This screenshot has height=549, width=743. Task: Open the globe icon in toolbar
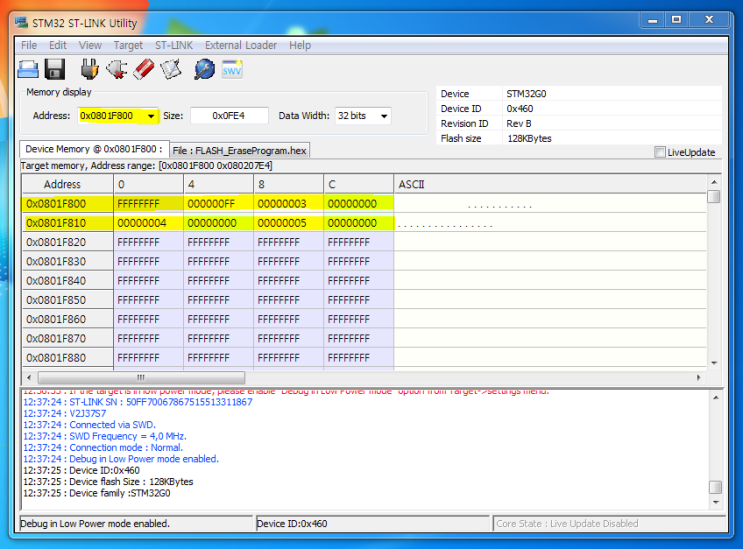tap(204, 69)
